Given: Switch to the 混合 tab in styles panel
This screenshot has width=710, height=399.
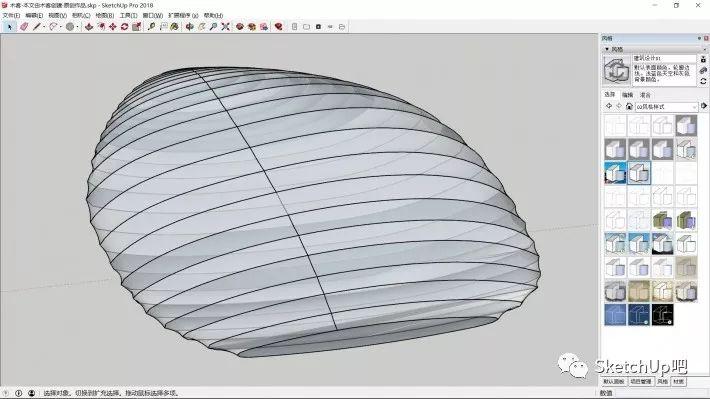Looking at the screenshot, I should click(645, 95).
